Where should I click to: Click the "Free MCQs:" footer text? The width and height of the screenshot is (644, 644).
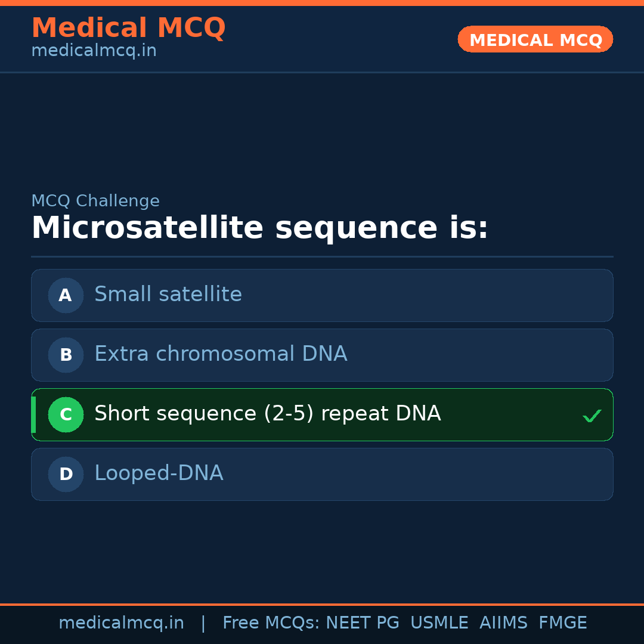(271, 623)
